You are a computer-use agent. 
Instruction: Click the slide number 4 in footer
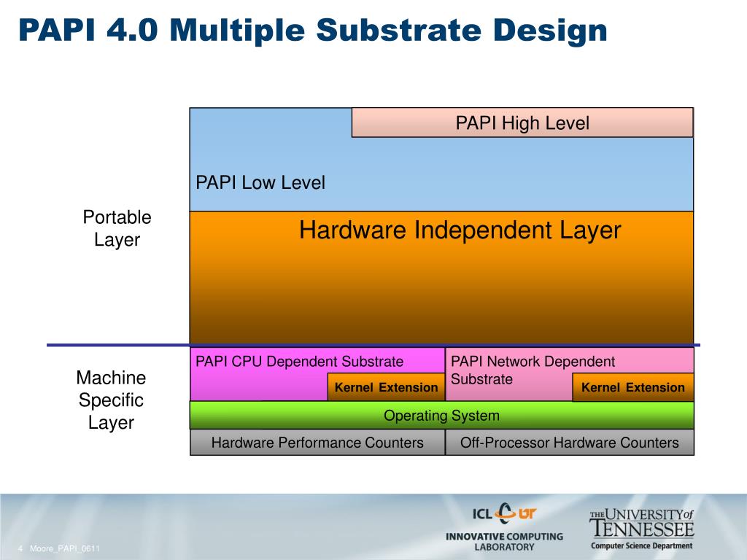[x=20, y=548]
